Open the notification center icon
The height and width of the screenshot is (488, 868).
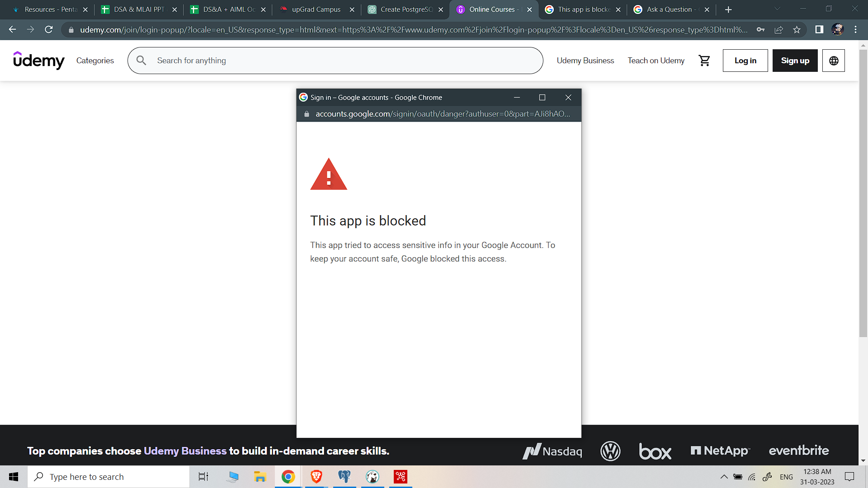point(849,477)
